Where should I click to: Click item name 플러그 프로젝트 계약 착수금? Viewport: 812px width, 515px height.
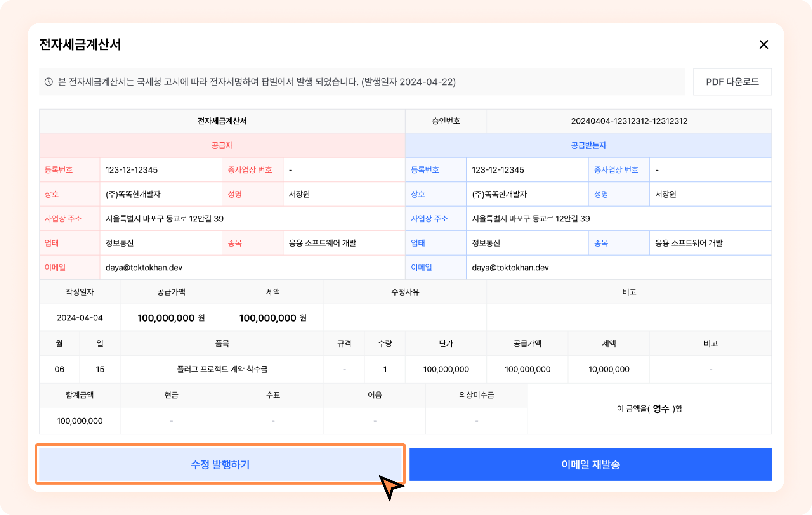222,369
